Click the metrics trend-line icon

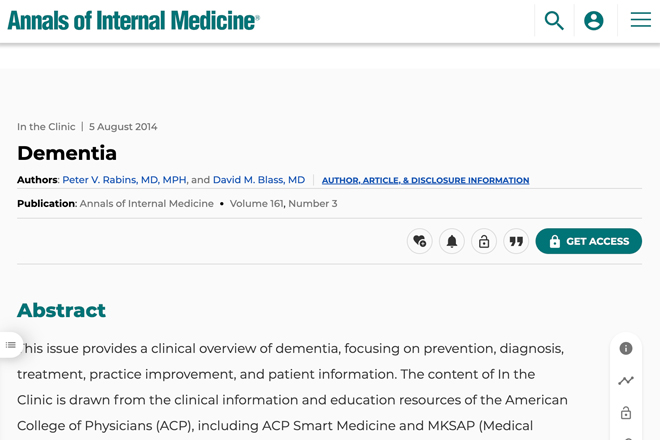click(x=626, y=381)
